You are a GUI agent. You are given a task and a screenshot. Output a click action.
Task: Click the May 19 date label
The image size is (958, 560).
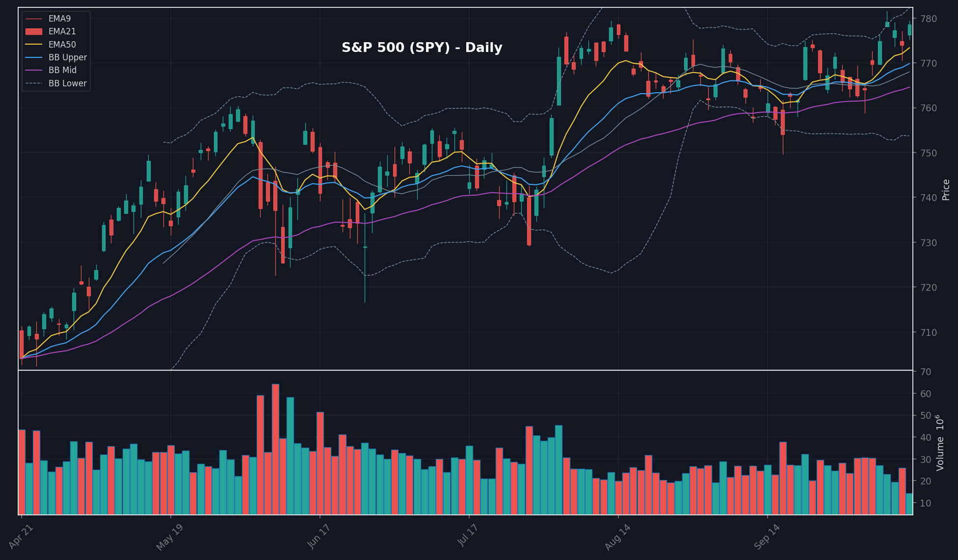pyautogui.click(x=170, y=537)
